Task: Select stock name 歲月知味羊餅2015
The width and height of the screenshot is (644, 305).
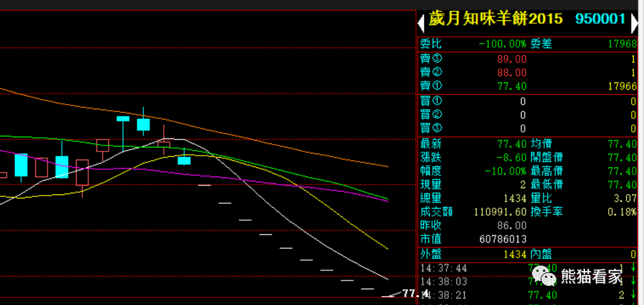Action: tap(495, 19)
